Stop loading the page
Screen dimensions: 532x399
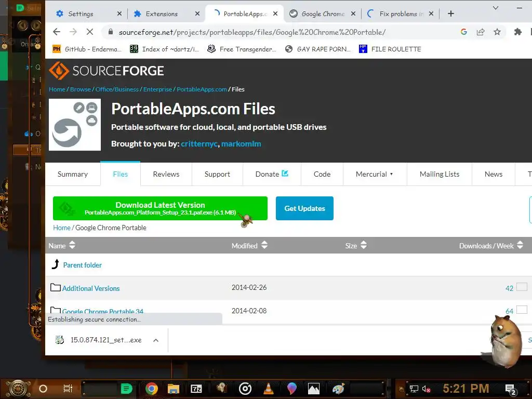pyautogui.click(x=89, y=32)
